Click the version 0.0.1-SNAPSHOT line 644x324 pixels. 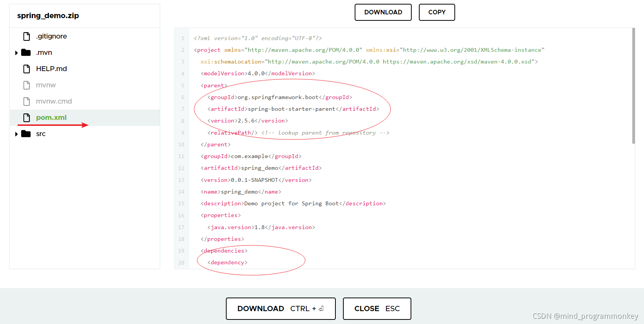(x=256, y=180)
